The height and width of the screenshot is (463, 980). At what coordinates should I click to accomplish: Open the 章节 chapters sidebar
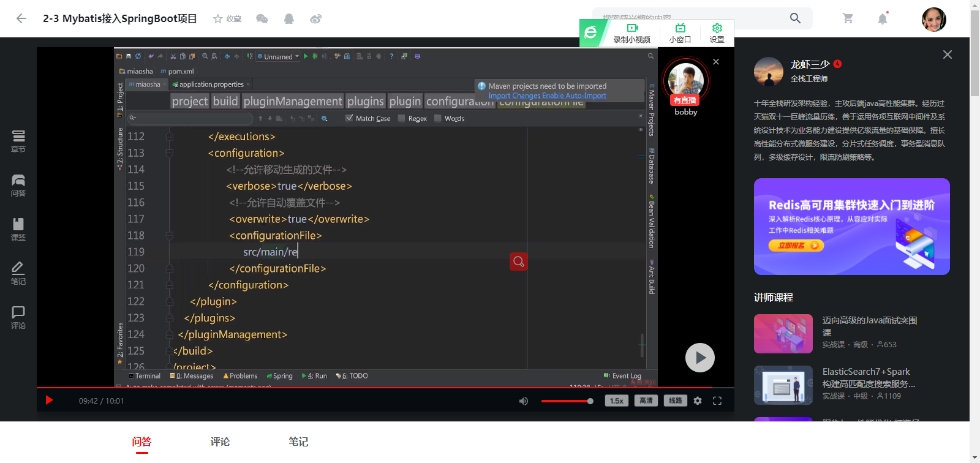(x=18, y=141)
